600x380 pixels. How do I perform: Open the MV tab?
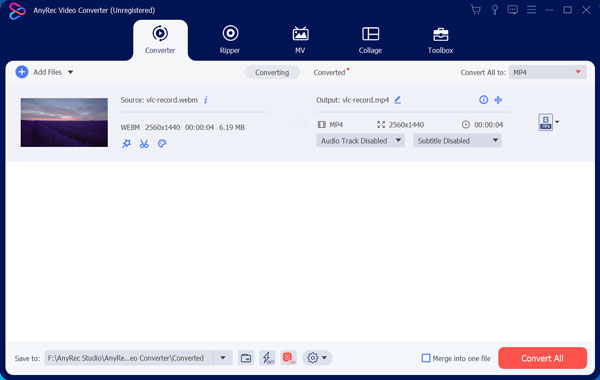pyautogui.click(x=300, y=40)
